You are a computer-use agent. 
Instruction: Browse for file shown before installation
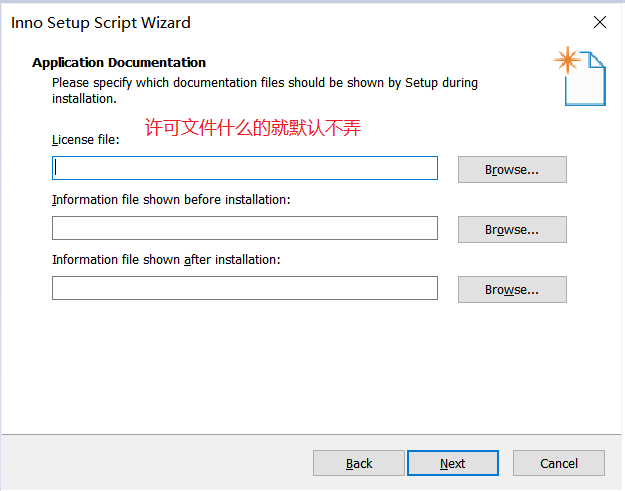(512, 230)
